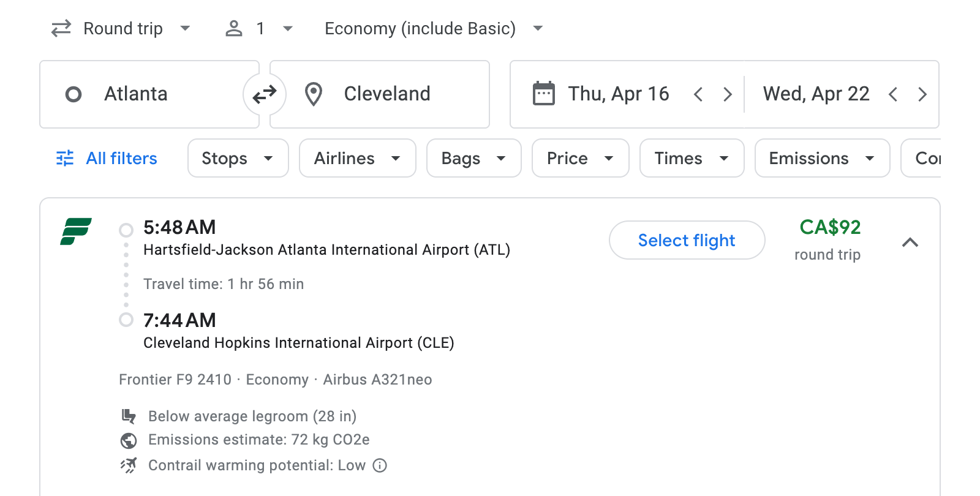Click the calendar icon beside departure date
The image size is (980, 496).
[x=544, y=93]
